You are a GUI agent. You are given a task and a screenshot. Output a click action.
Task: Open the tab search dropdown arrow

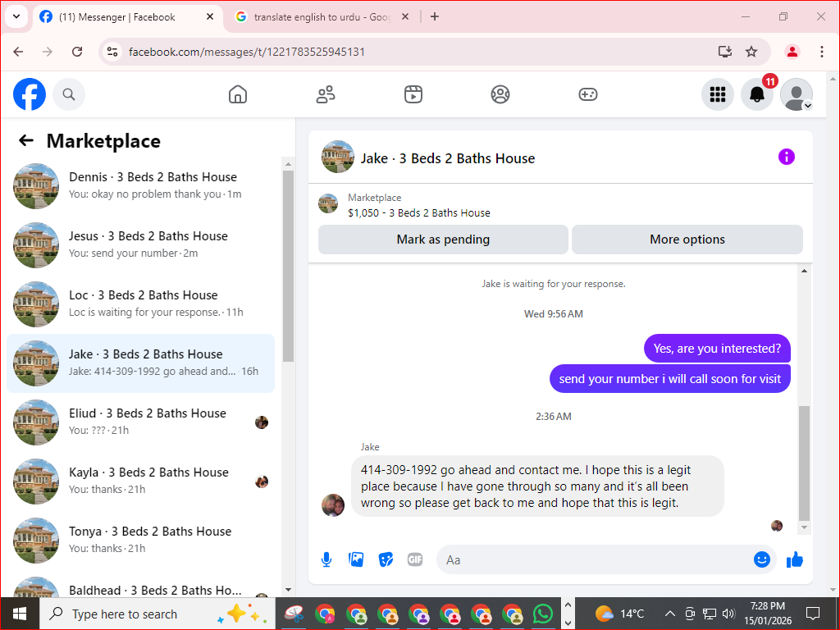click(16, 16)
